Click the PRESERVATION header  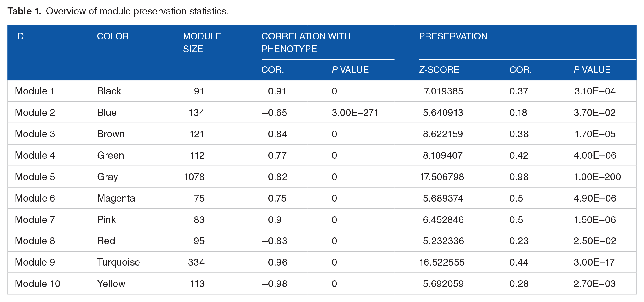pos(453,36)
